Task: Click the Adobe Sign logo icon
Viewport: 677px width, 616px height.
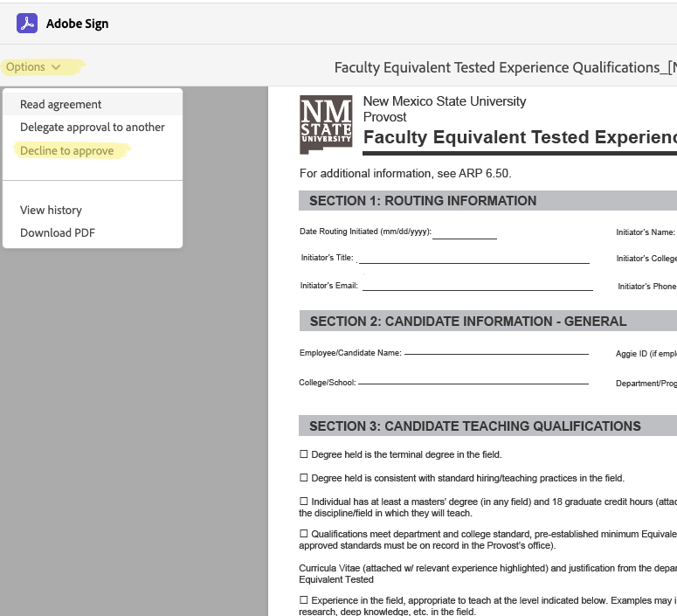Action: [27, 24]
